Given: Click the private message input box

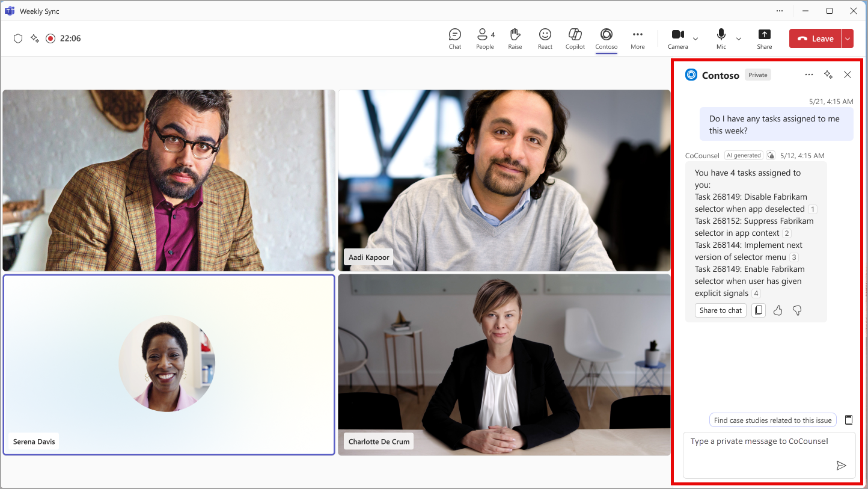Looking at the screenshot, I should click(x=769, y=455).
